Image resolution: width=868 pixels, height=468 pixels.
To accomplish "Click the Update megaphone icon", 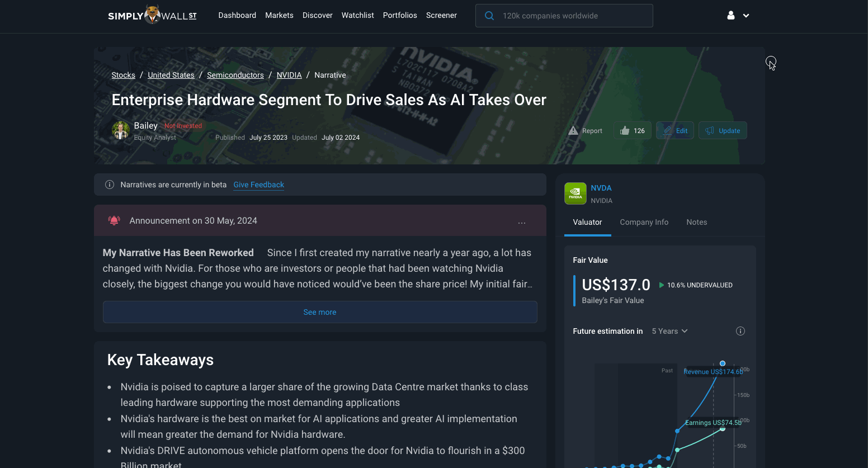I will click(710, 131).
